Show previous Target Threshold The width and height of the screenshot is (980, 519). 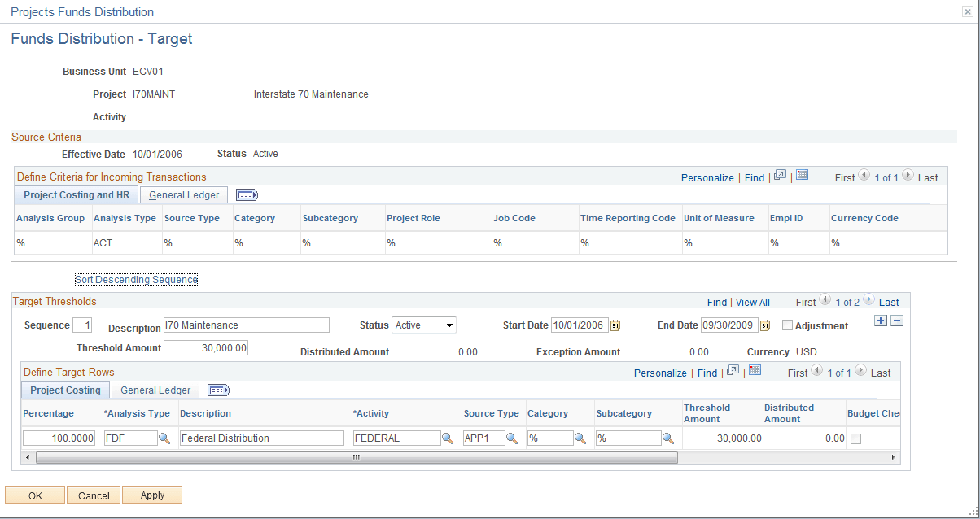[825, 300]
